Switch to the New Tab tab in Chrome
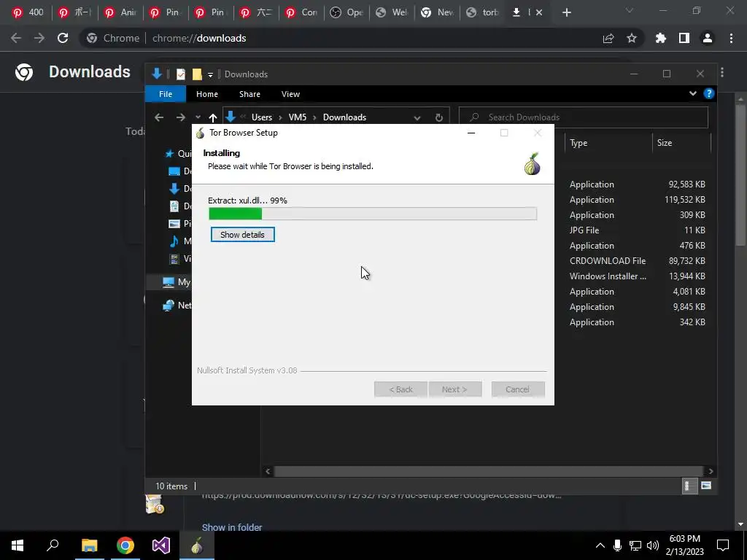747x560 pixels. [438, 12]
